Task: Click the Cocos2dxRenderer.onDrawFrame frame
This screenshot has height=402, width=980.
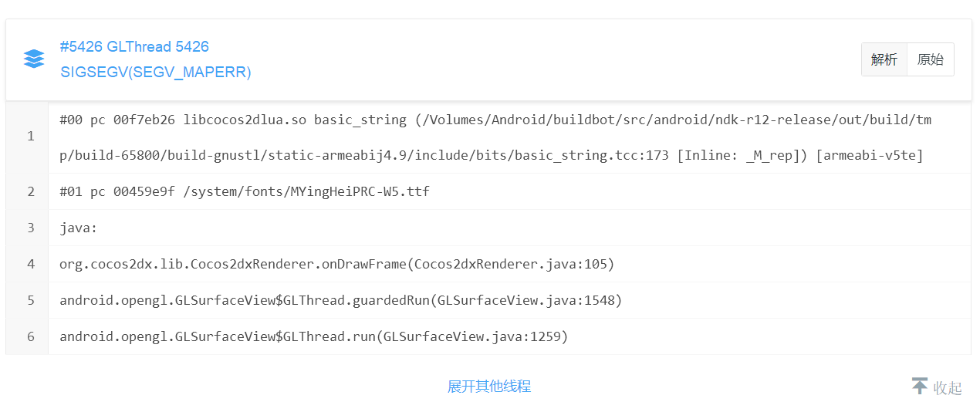Action: [x=336, y=264]
